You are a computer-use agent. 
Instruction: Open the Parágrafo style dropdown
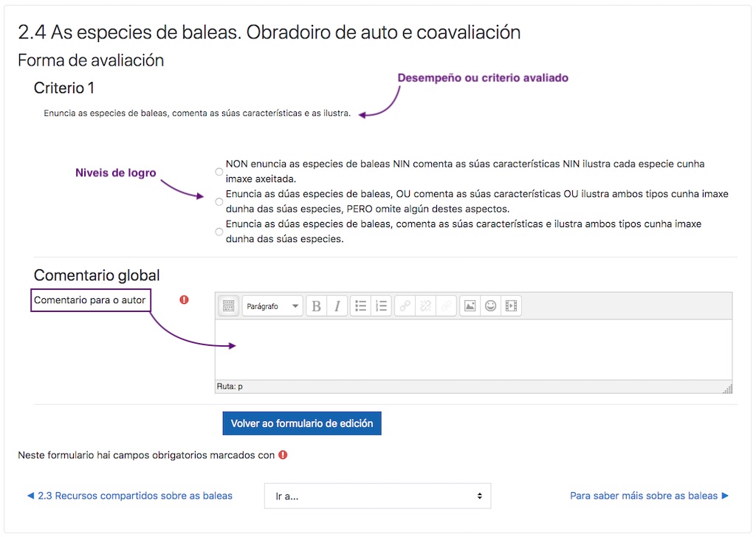click(272, 306)
